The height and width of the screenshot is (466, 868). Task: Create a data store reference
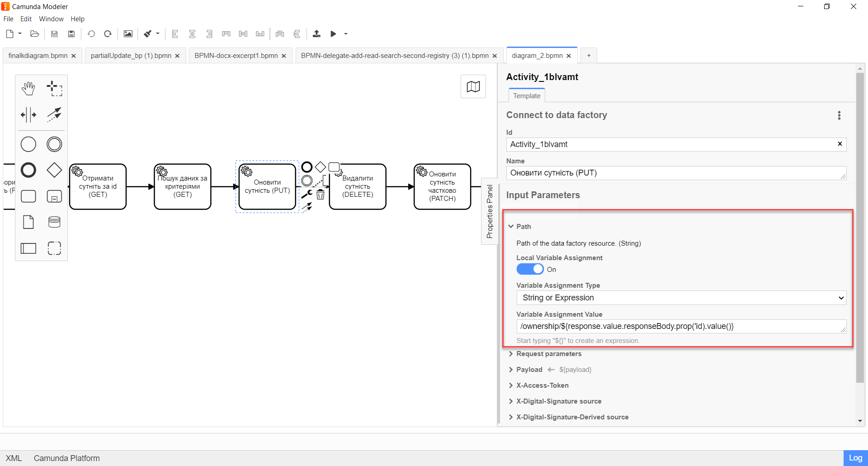click(54, 222)
